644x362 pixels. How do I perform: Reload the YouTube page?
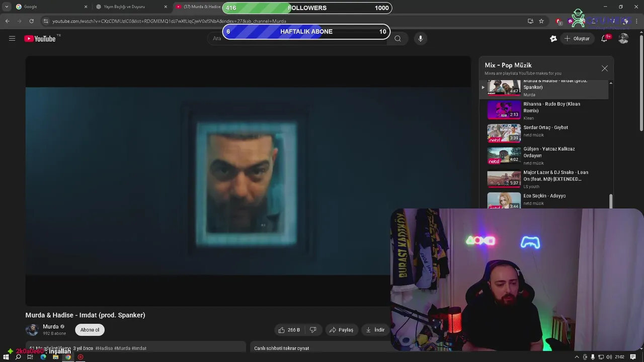(31, 21)
